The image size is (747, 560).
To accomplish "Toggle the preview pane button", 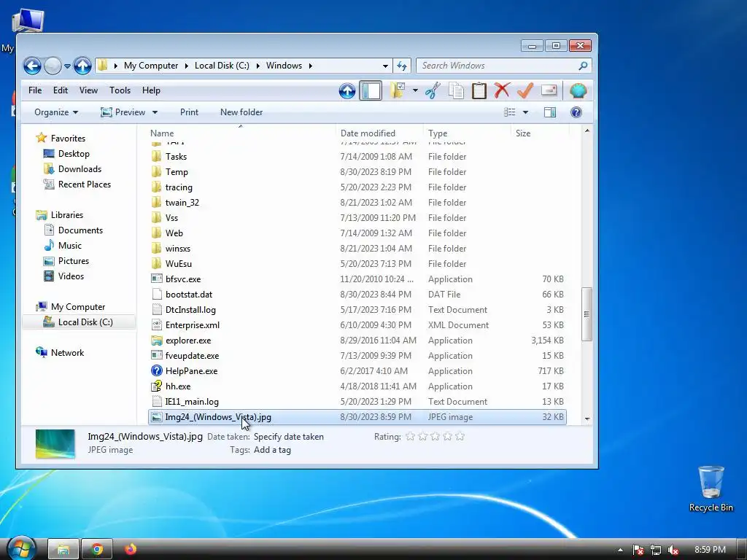I will click(550, 112).
